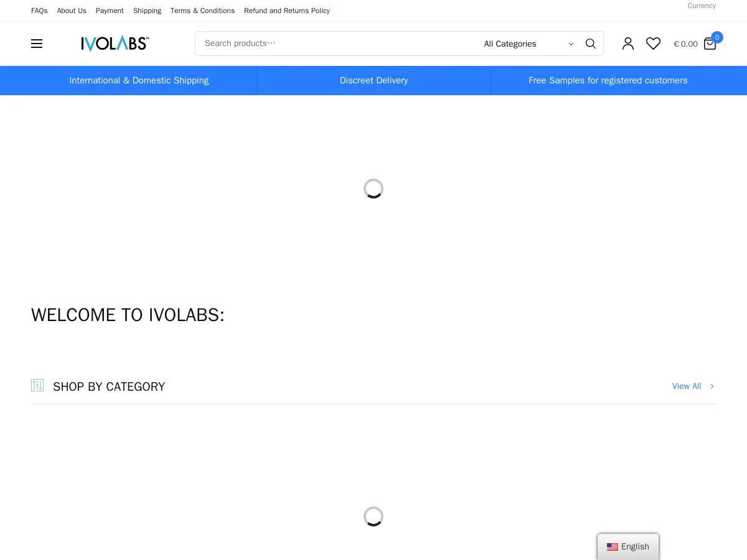Viewport: 747px width, 560px height.
Task: Open the Shipping menu item
Action: (x=147, y=11)
